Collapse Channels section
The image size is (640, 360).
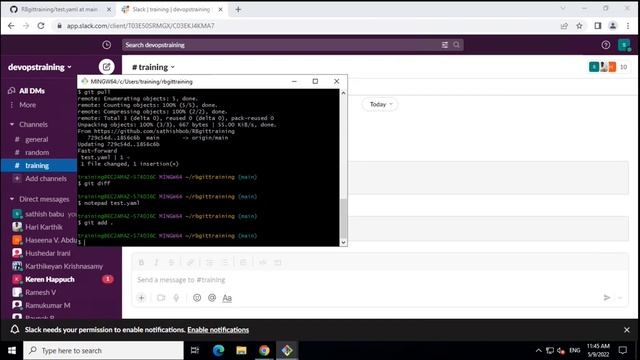pos(11,124)
